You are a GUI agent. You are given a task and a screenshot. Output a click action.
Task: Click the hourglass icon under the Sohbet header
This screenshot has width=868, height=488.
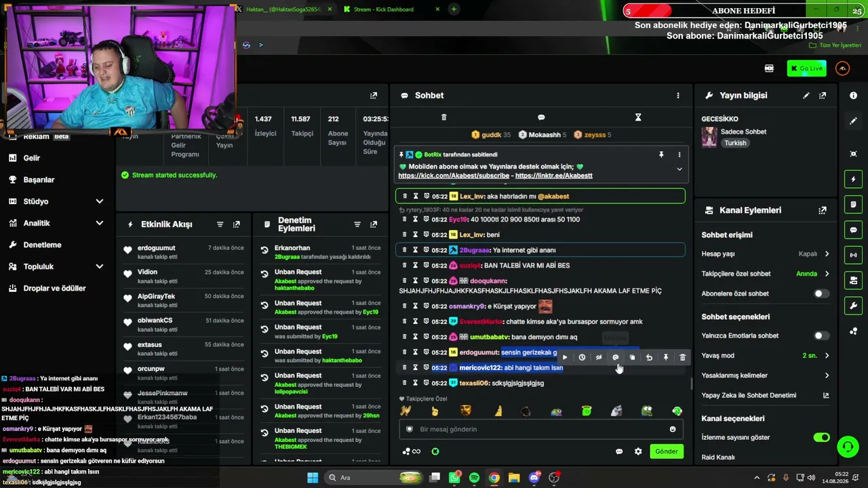638,117
